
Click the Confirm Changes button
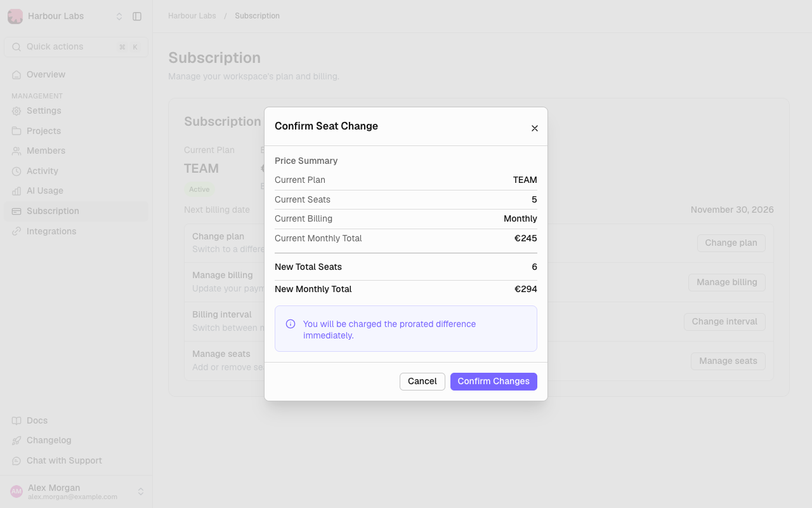click(x=494, y=382)
